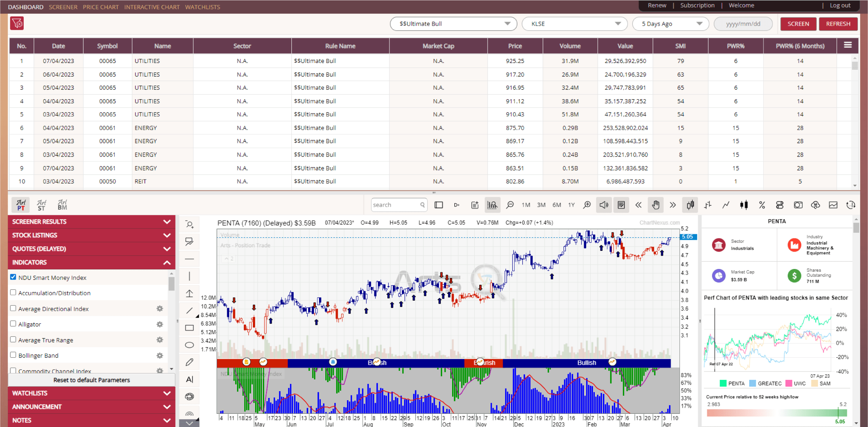Viewport: 868px width, 427px height.
Task: Select the pencil freehand drawing tool
Action: point(189,362)
